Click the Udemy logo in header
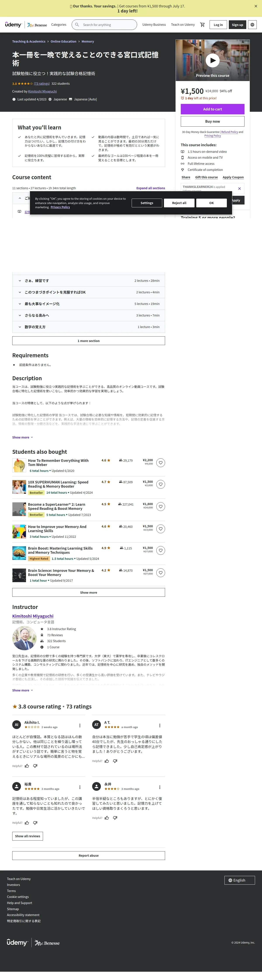This screenshot has height=980, width=262. pos(13,25)
